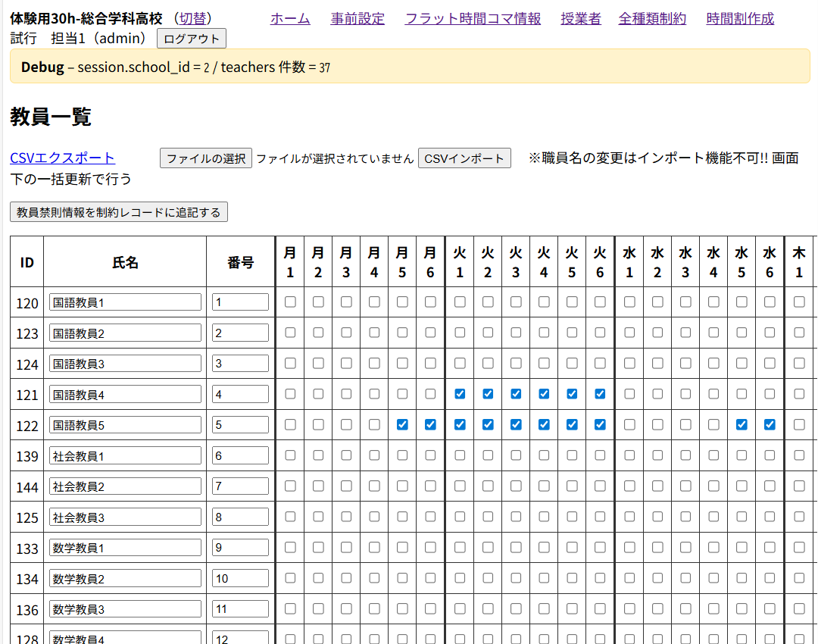Enable 火3 checkbox for 社会教員1

tap(516, 455)
